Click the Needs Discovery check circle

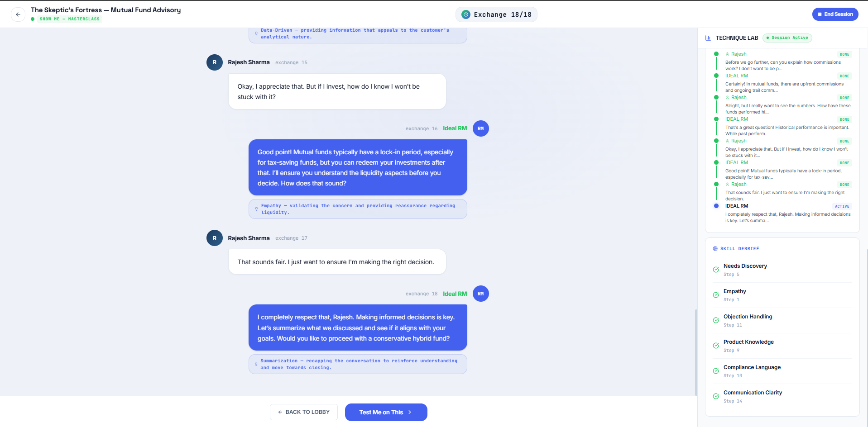click(716, 270)
